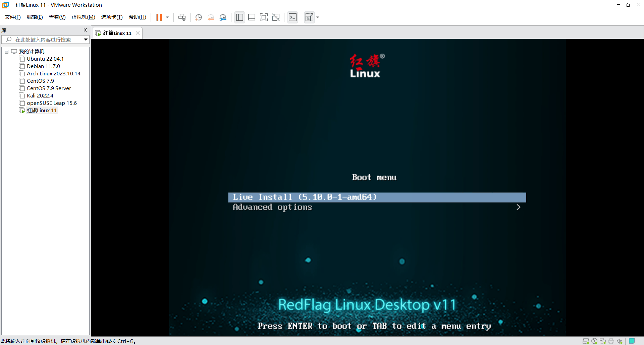The image size is (644, 345).
Task: Click the sound card status icon
Action: point(619,341)
